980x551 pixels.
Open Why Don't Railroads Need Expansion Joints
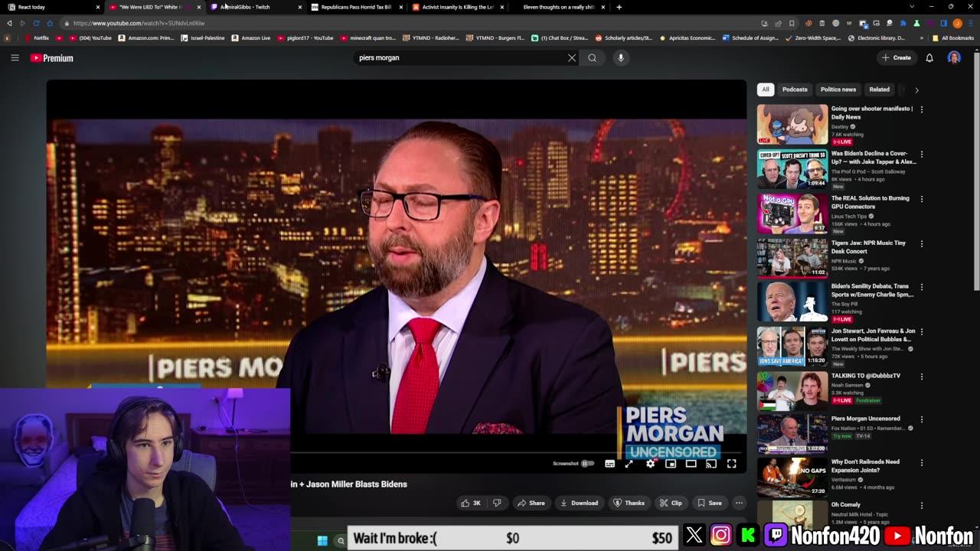(x=867, y=466)
